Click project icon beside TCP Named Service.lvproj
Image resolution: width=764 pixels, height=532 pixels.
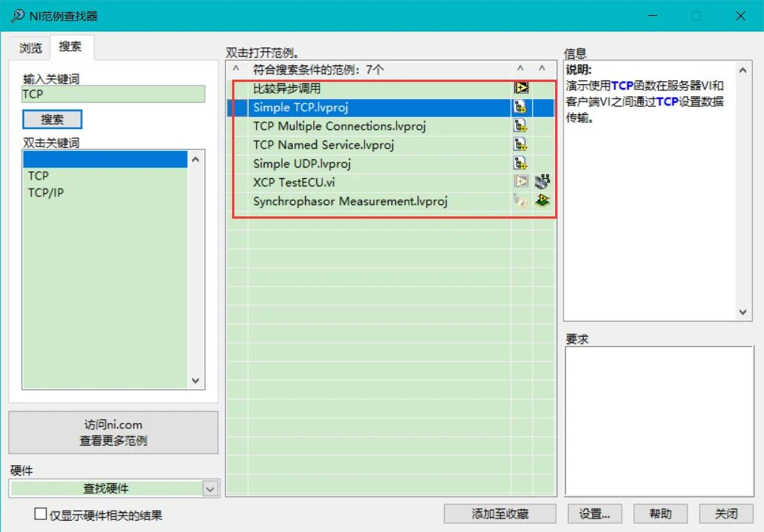pos(520,144)
